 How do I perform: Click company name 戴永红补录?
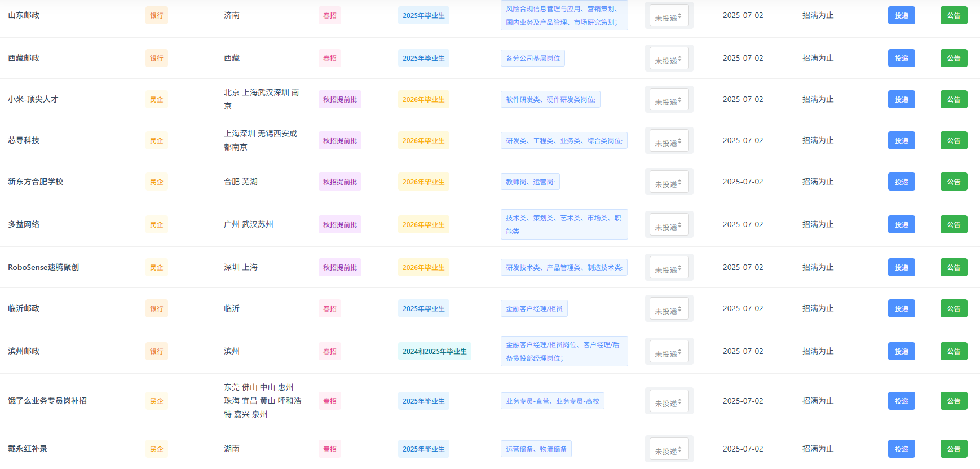[28, 449]
